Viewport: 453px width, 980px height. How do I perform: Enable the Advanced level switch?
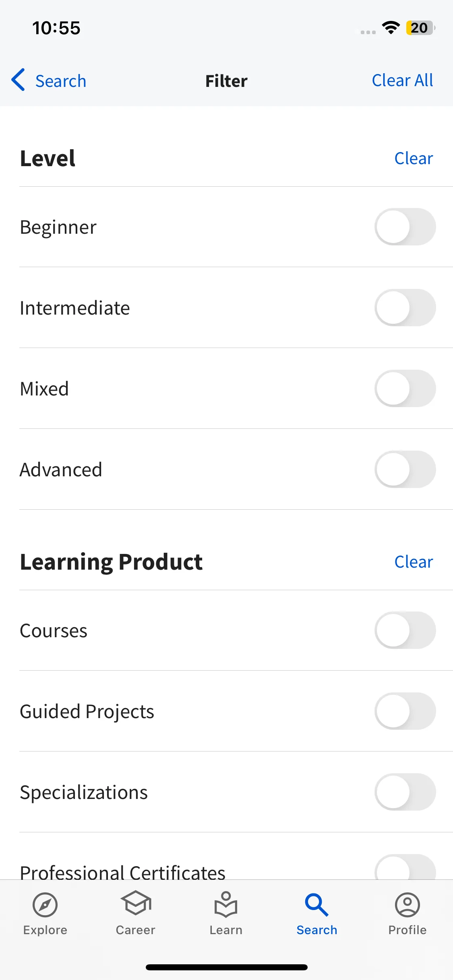[x=405, y=469]
